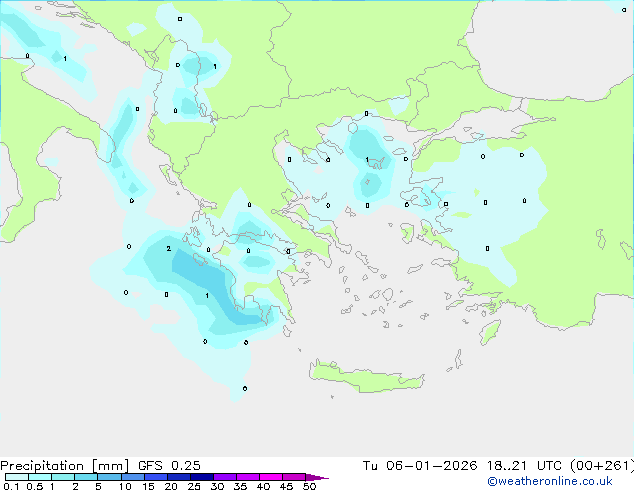Click the Black Sea area on the map

coord(550,49)
